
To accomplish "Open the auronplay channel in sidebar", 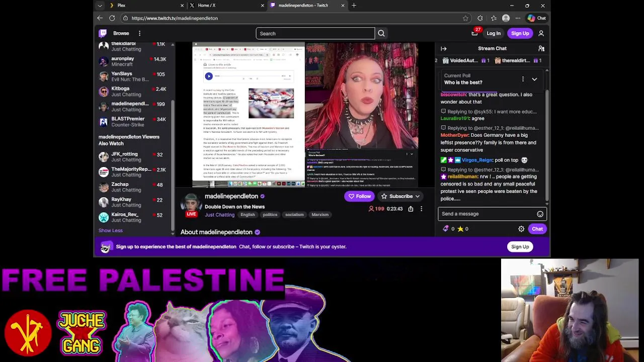I will 133,61.
